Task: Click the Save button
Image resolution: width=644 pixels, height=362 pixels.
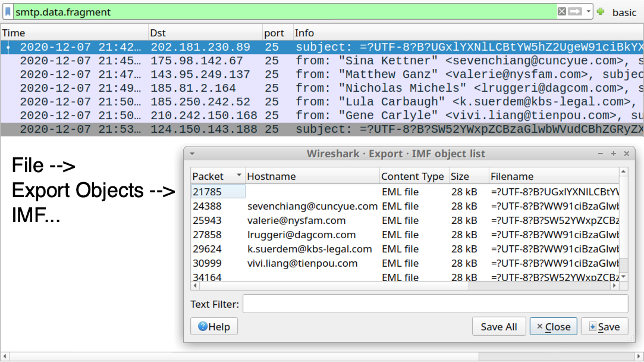Action: click(x=605, y=327)
